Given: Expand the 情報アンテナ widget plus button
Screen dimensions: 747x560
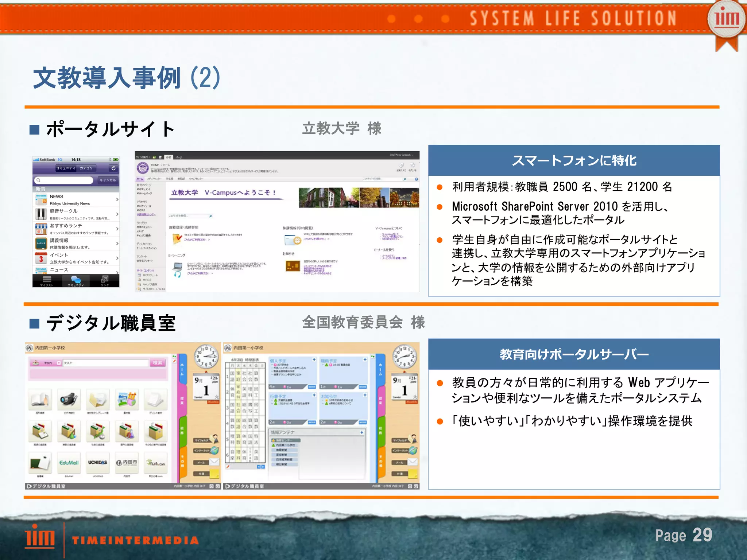Looking at the screenshot, I should (362, 432).
